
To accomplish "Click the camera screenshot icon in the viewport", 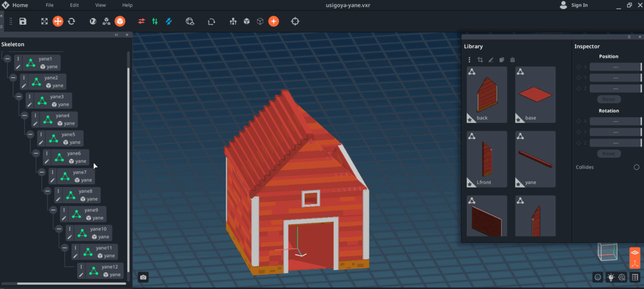I will click(143, 277).
